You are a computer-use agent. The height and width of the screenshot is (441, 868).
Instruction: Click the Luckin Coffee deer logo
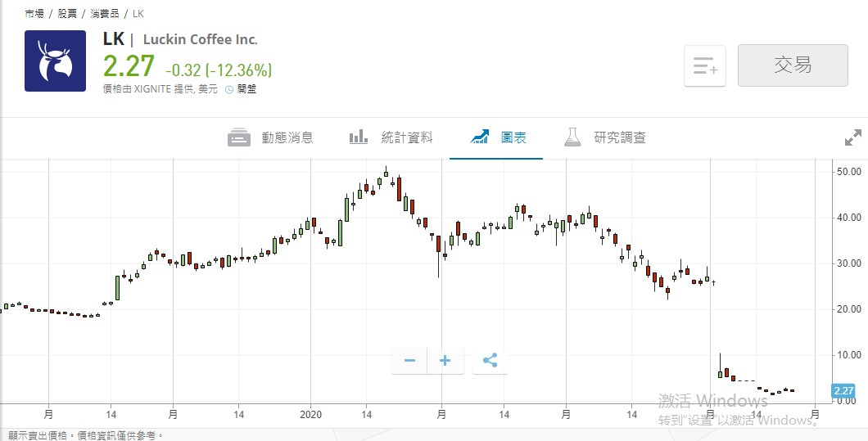coord(55,61)
